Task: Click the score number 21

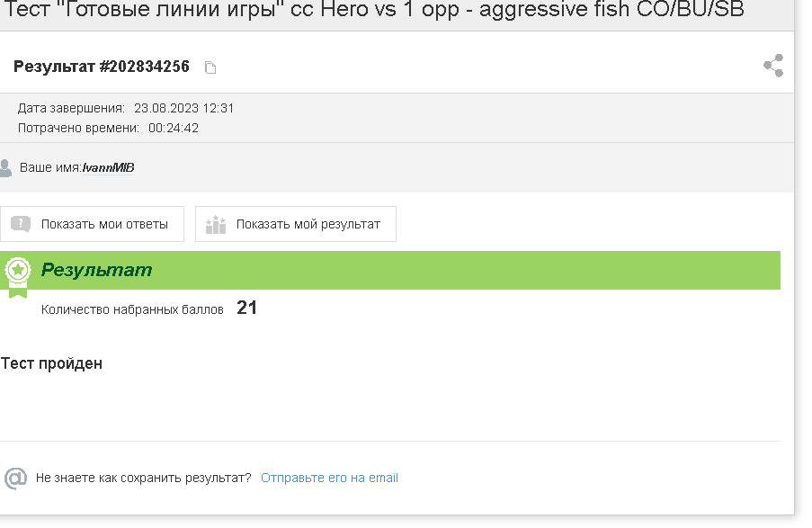Action: click(x=246, y=308)
